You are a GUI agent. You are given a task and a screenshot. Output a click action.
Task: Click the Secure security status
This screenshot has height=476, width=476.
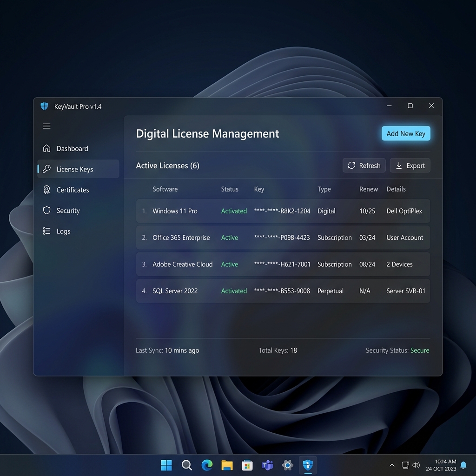pos(420,350)
